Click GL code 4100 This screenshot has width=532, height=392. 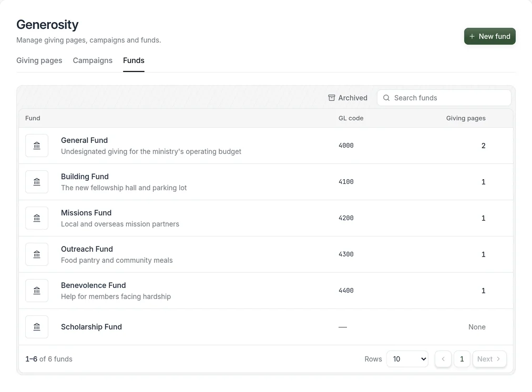[x=346, y=182]
